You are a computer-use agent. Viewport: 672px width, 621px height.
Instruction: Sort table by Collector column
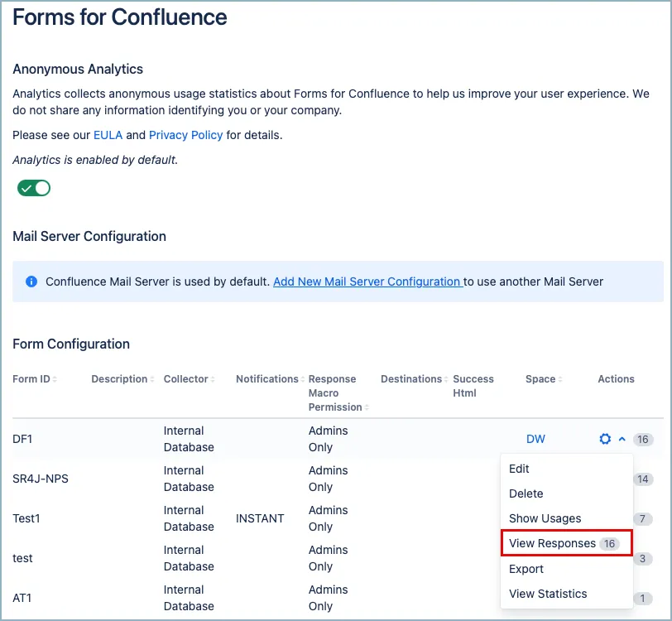click(189, 379)
